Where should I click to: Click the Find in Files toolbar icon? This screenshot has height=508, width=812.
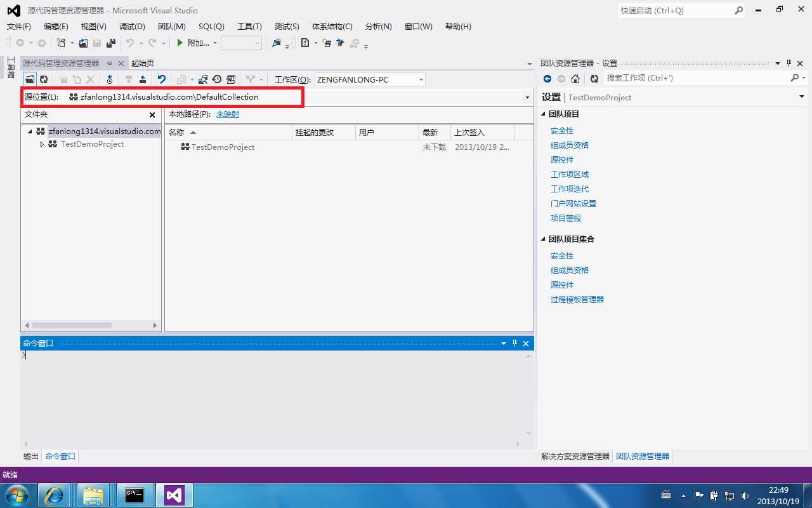click(x=276, y=43)
